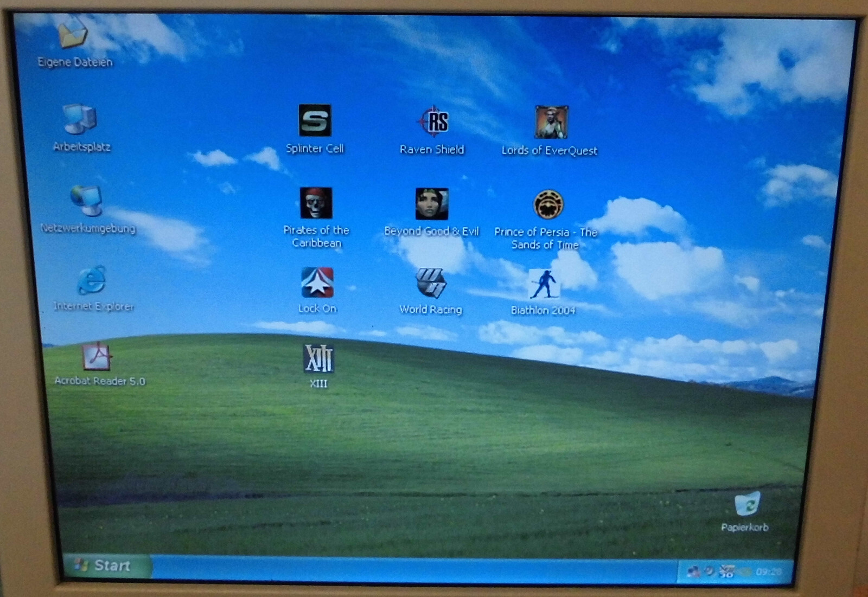Image resolution: width=868 pixels, height=597 pixels.
Task: Select the Beyond Good & Evil shortcut
Action: (432, 204)
